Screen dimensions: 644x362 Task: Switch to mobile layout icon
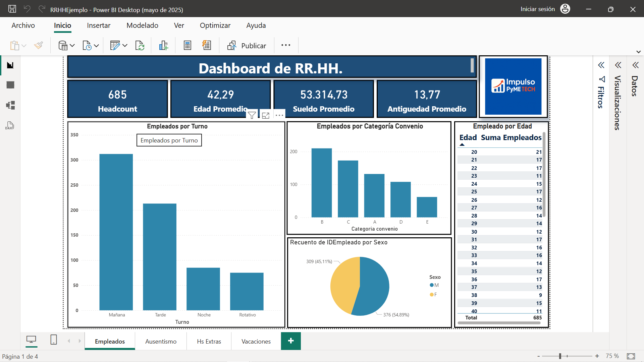pos(54,340)
